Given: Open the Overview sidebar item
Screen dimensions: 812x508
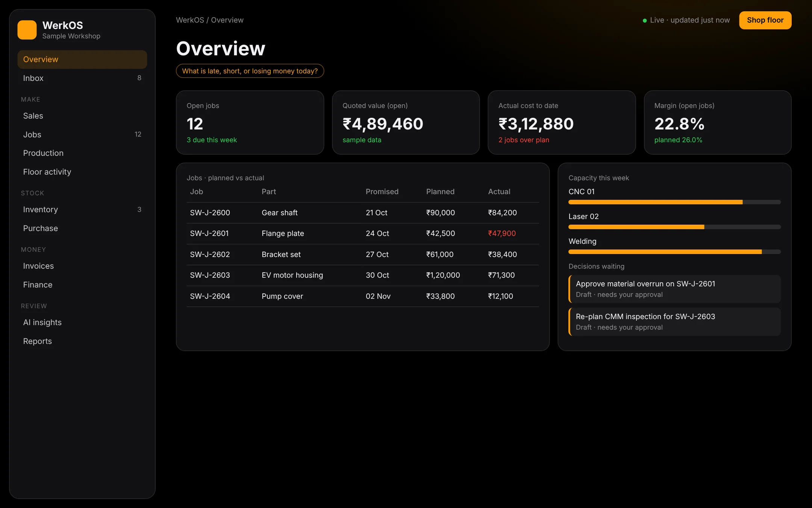Looking at the screenshot, I should tap(82, 59).
